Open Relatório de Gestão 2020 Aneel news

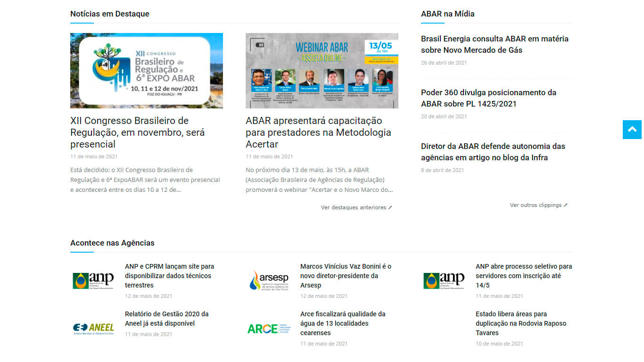pos(166,319)
